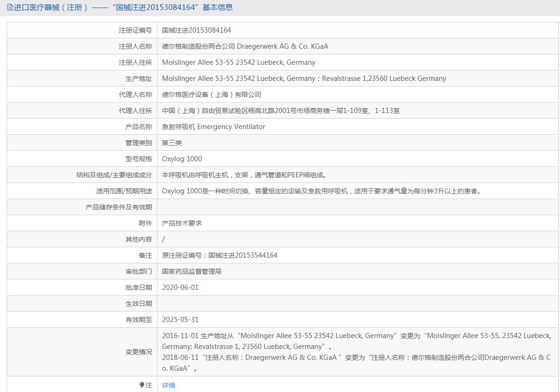Click the 生产地址 label
The height and width of the screenshot is (392, 560).
tap(139, 78)
